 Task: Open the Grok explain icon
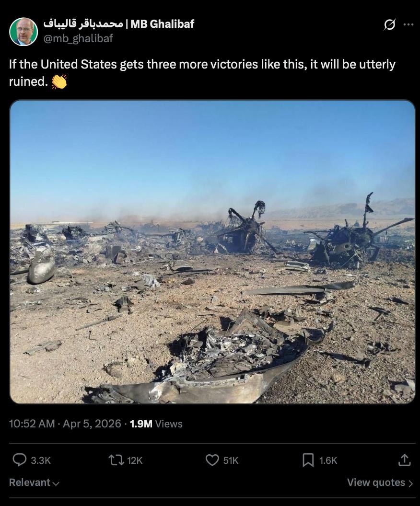(389, 24)
